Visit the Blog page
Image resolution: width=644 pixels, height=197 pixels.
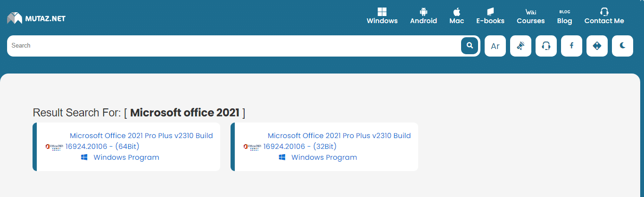pyautogui.click(x=564, y=16)
